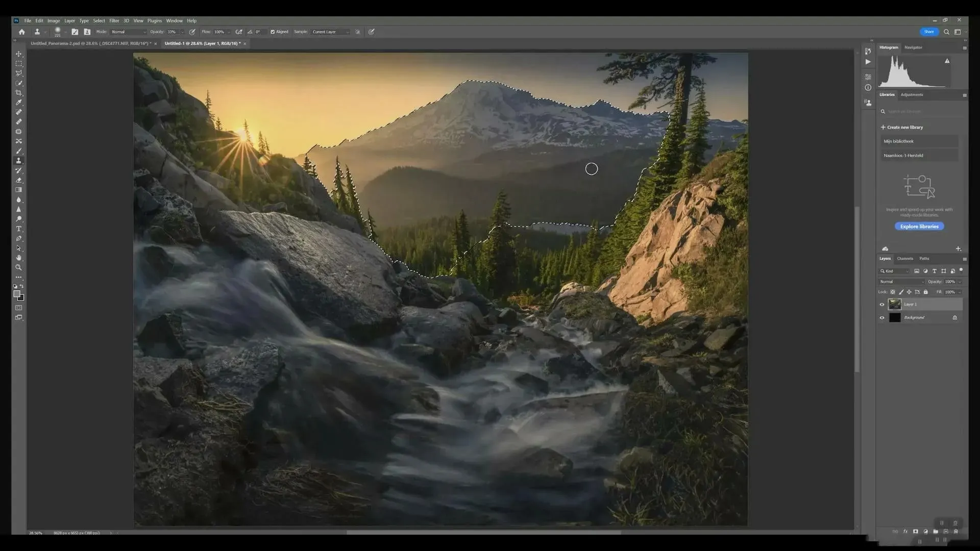Image resolution: width=980 pixels, height=551 pixels.
Task: Open the Filter menu
Action: click(114, 21)
